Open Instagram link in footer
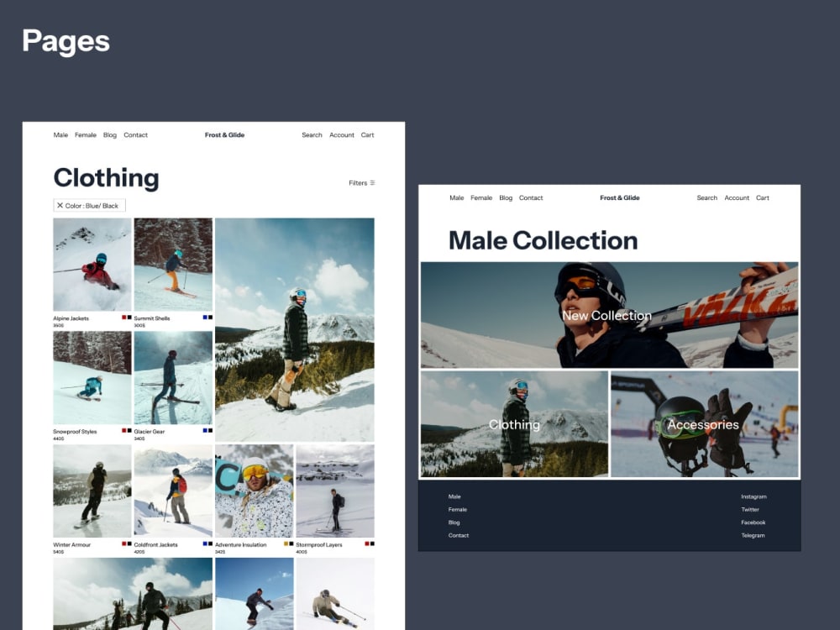840x630 pixels. 753,496
